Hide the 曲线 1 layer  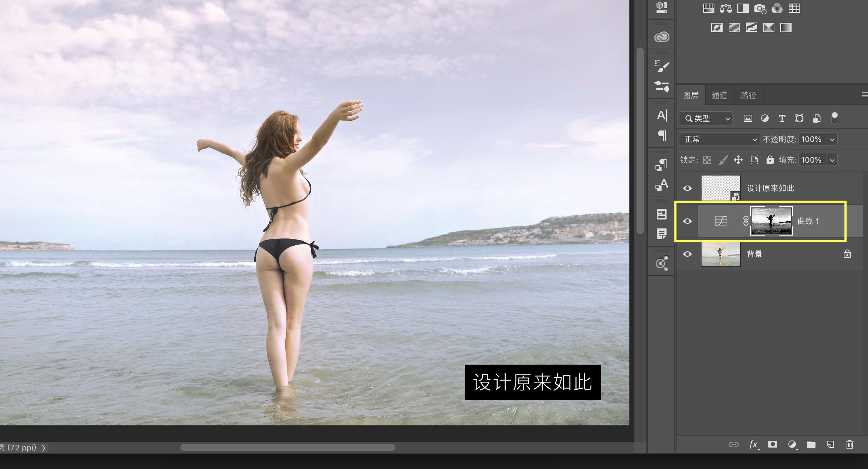[687, 221]
